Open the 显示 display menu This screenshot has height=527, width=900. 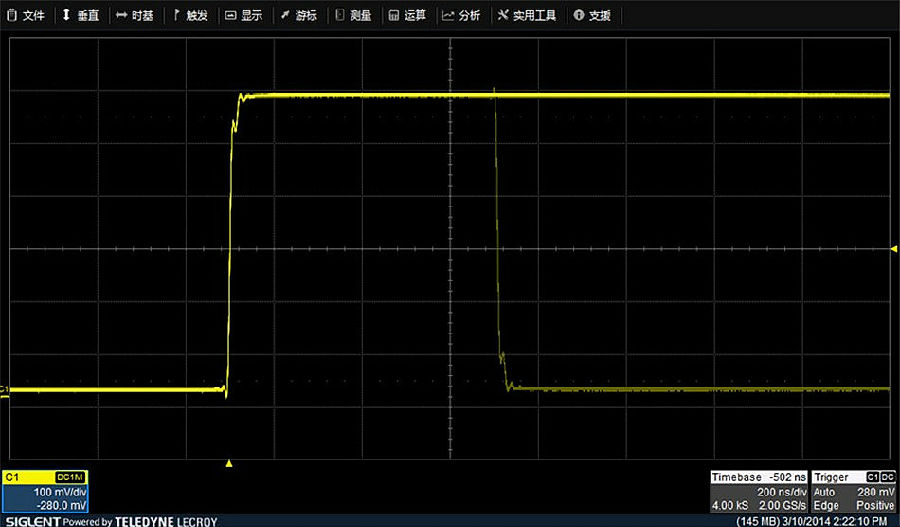tap(244, 16)
